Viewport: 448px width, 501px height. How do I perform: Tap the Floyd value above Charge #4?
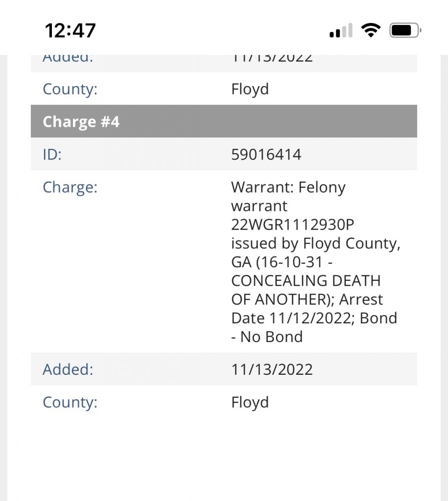(x=250, y=89)
